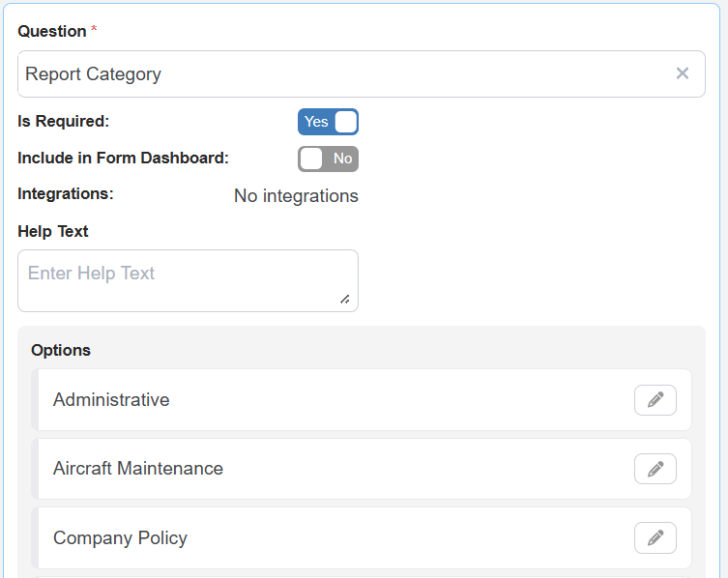Click the Include in Form Dashboard label
The height and width of the screenshot is (578, 728).
pyautogui.click(x=123, y=158)
